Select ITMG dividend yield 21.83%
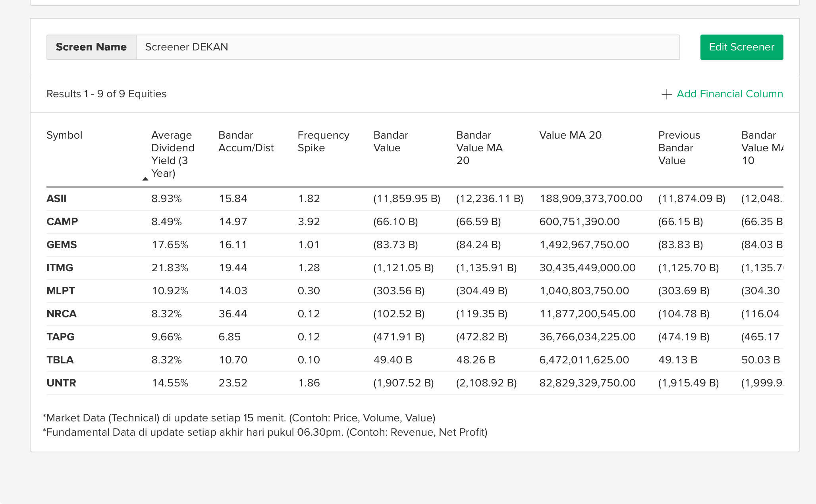 (170, 268)
